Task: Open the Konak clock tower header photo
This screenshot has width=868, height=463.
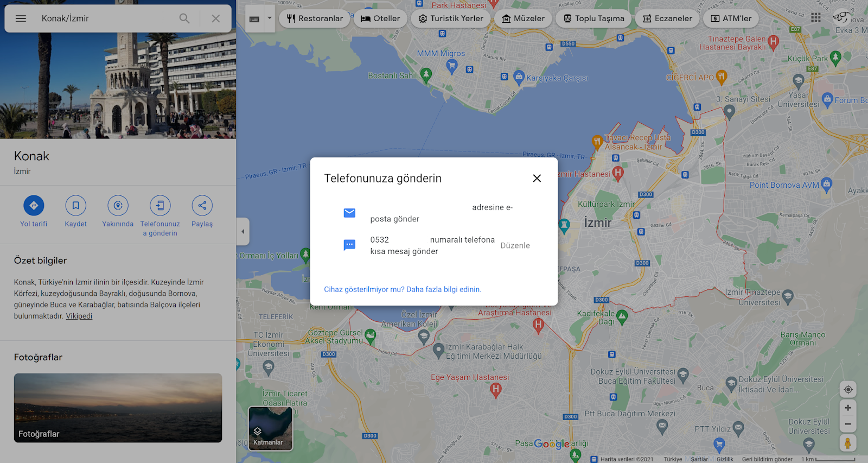Action: [x=118, y=85]
